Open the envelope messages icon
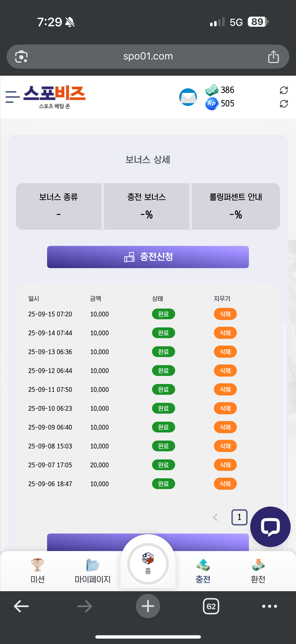 pyautogui.click(x=188, y=97)
